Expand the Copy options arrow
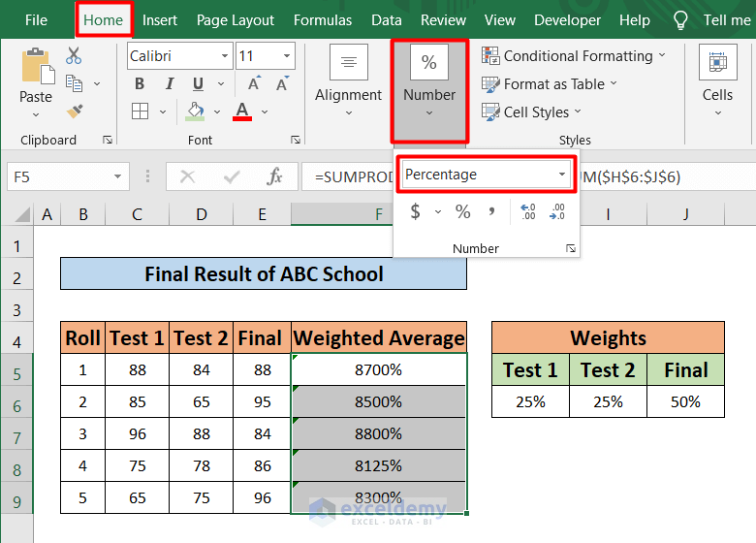Image resolution: width=756 pixels, height=543 pixels. (97, 84)
